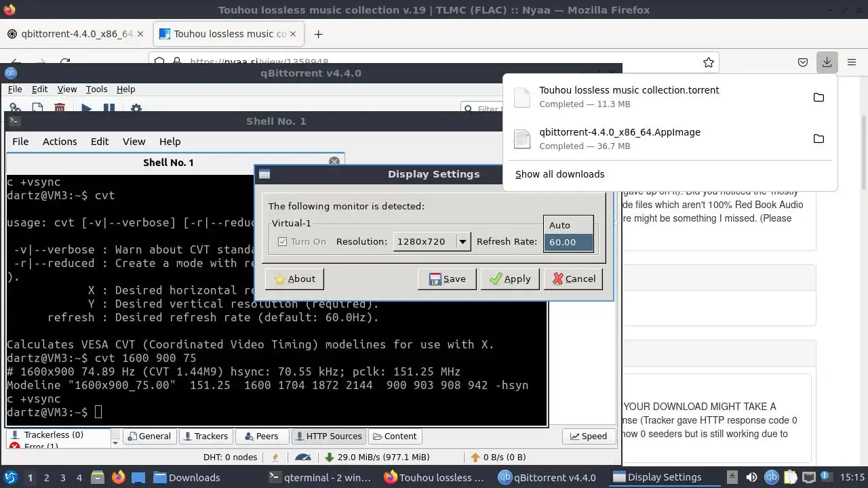Click the Add torrent link icon in qBittorrent
The height and width of the screenshot is (488, 868).
(15, 108)
